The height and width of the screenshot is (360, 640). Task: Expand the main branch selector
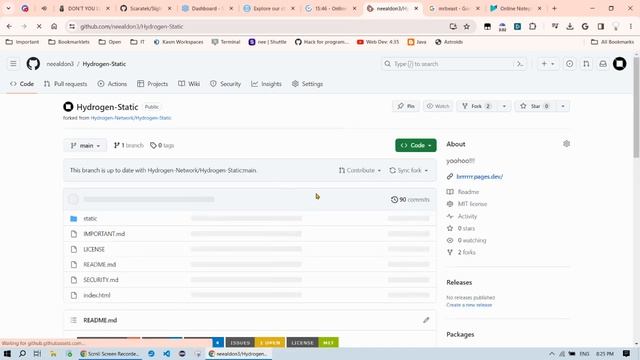coord(85,145)
